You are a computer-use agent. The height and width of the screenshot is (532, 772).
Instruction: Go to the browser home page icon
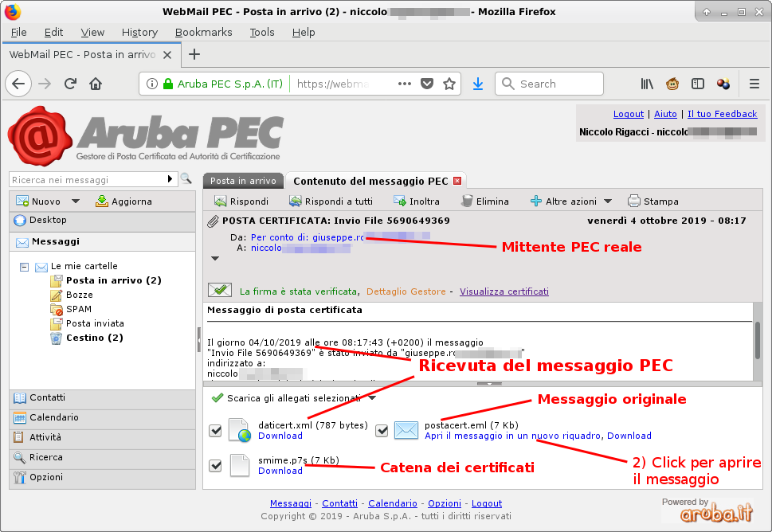click(96, 84)
